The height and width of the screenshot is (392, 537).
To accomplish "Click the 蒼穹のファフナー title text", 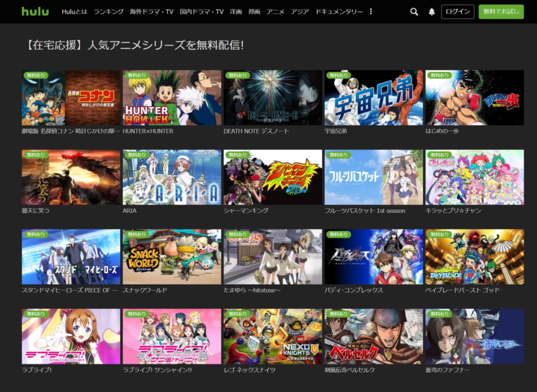I will [x=448, y=370].
